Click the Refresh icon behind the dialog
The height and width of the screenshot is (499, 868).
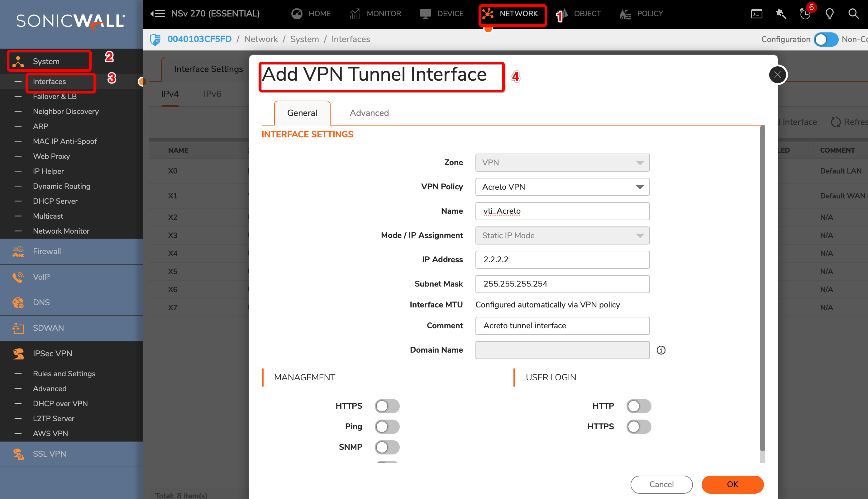[x=835, y=122]
